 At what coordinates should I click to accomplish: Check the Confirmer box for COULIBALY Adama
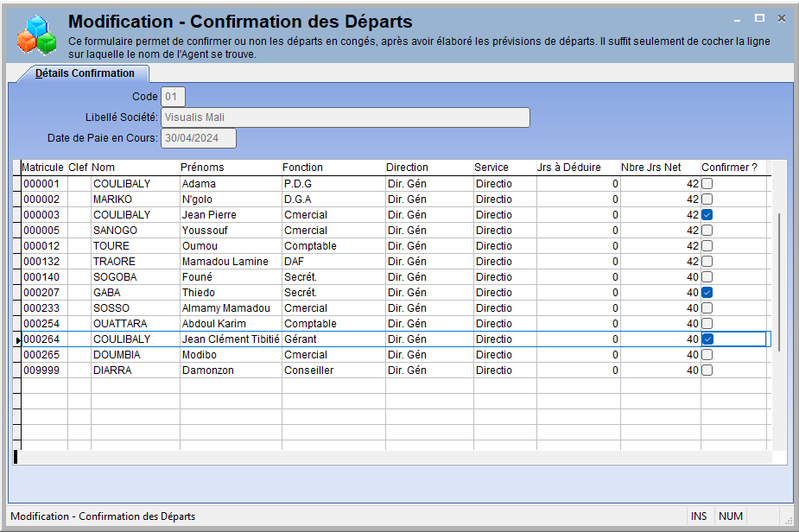(x=707, y=183)
